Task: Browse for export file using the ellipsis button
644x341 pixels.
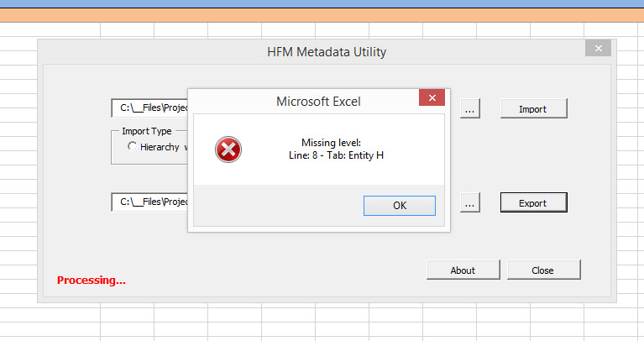Action: (470, 203)
